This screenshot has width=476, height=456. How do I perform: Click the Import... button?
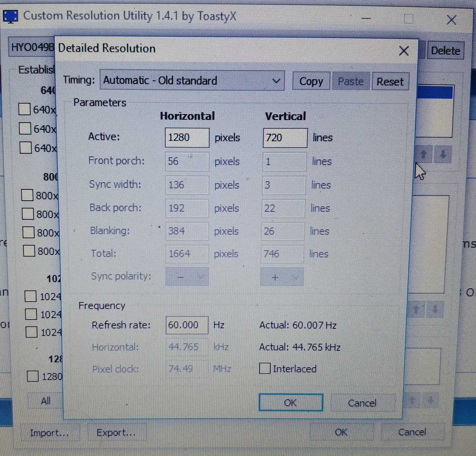49,433
